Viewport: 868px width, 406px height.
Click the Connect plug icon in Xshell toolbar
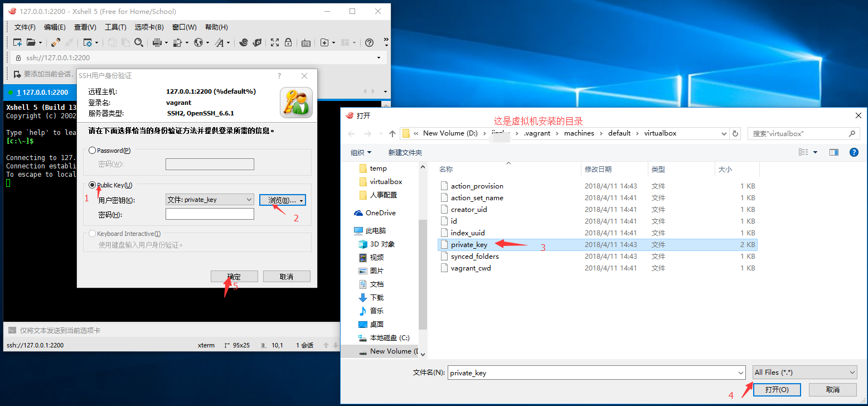point(56,42)
